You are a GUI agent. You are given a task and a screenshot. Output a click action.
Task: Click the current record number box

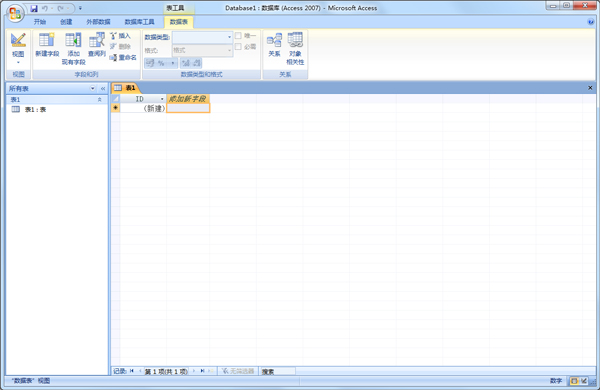pyautogui.click(x=166, y=371)
